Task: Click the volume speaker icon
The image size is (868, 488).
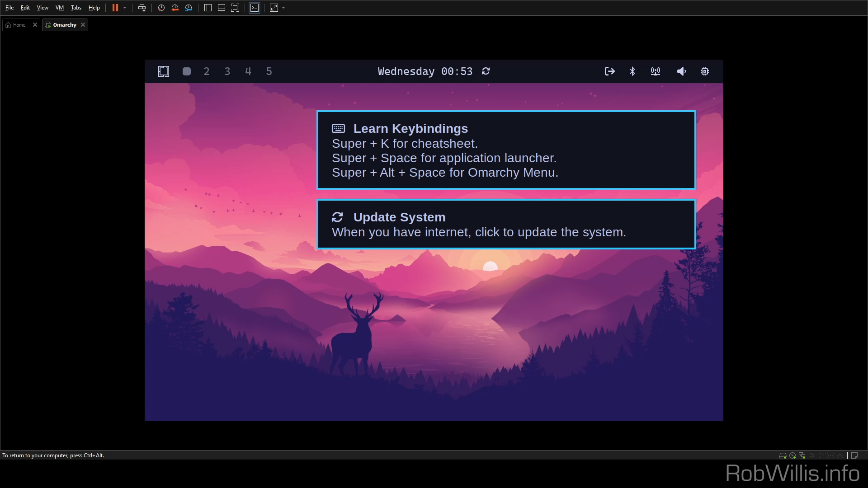Action: pyautogui.click(x=681, y=71)
